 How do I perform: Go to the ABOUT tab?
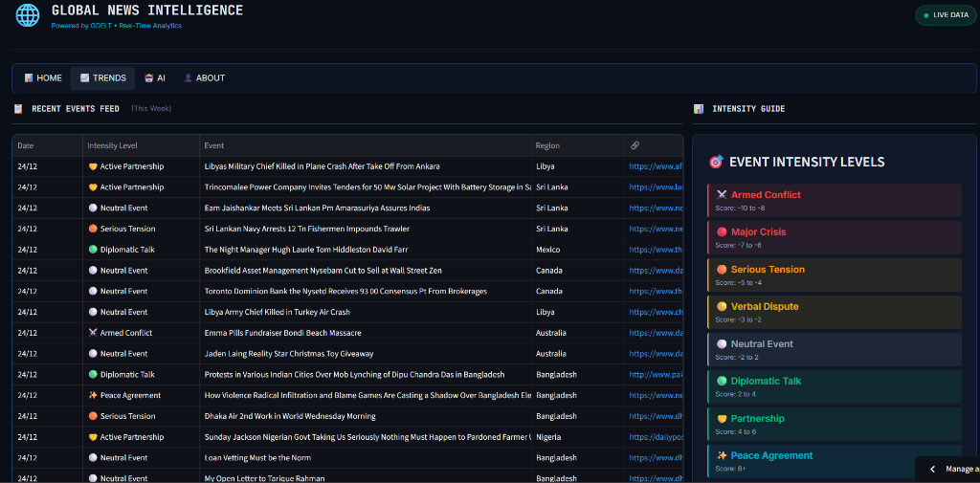(204, 78)
